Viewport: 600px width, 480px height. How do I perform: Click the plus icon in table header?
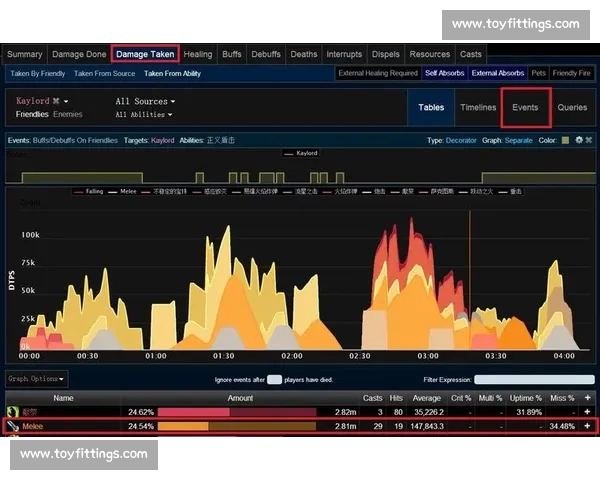coord(587,397)
